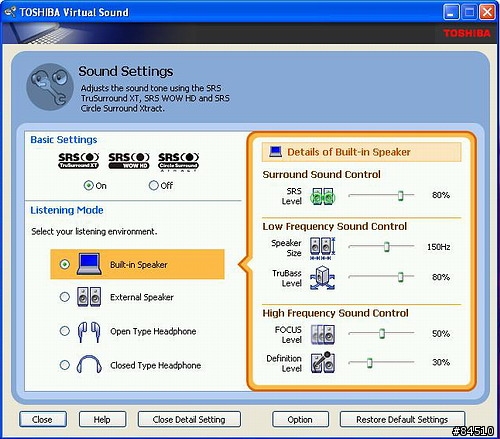Screen dimensions: 500x439
Task: Click the TOSHIBA logo in banner
Action: [467, 33]
